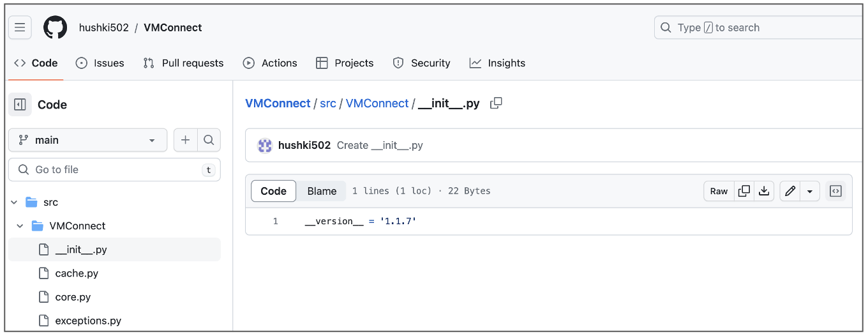The image size is (868, 336).
Task: Open core.py in the file tree
Action: point(73,297)
